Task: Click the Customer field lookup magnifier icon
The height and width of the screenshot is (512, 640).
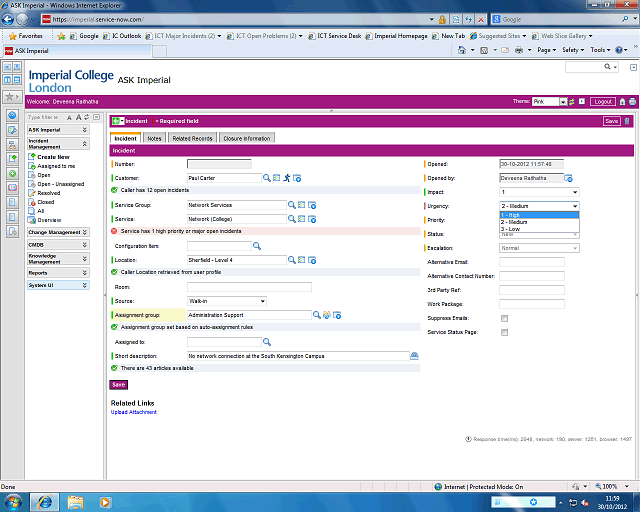Action: [x=267, y=177]
